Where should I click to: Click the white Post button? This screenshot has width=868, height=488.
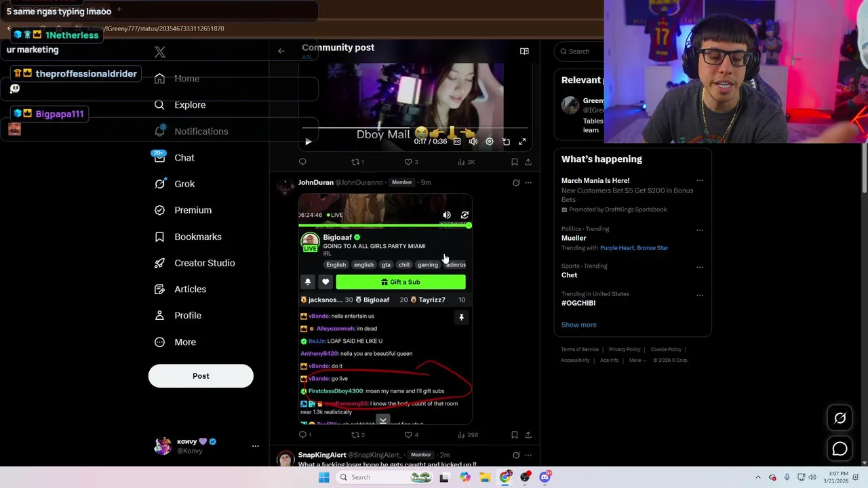[201, 376]
